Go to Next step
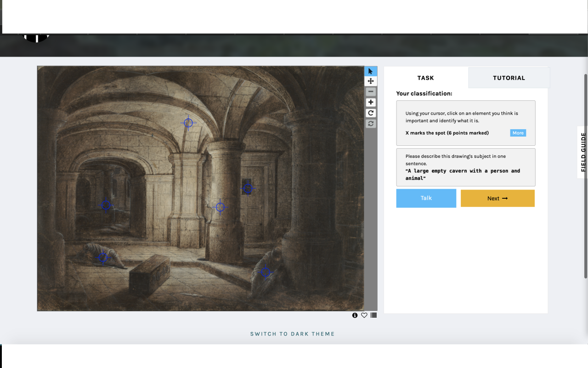The image size is (588, 368). 498,198
